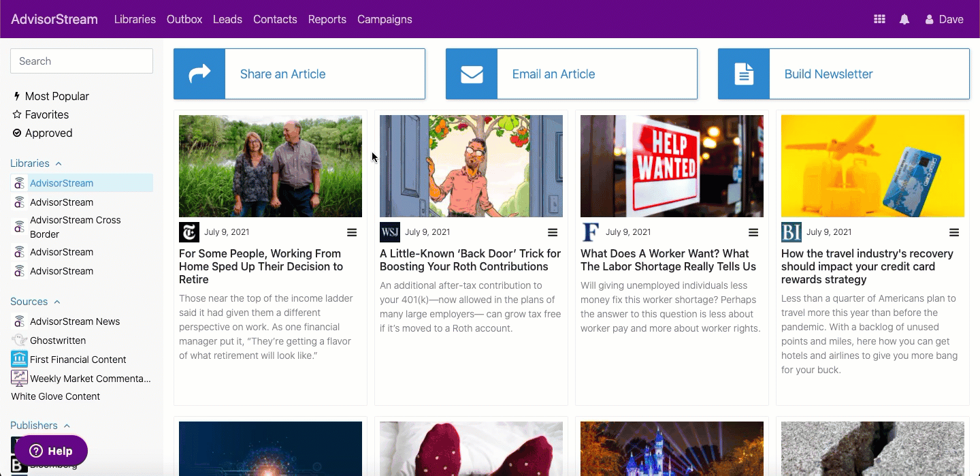Open 'A Little-Known Back Door Trick' article title
Image resolution: width=980 pixels, height=476 pixels.
(x=470, y=260)
